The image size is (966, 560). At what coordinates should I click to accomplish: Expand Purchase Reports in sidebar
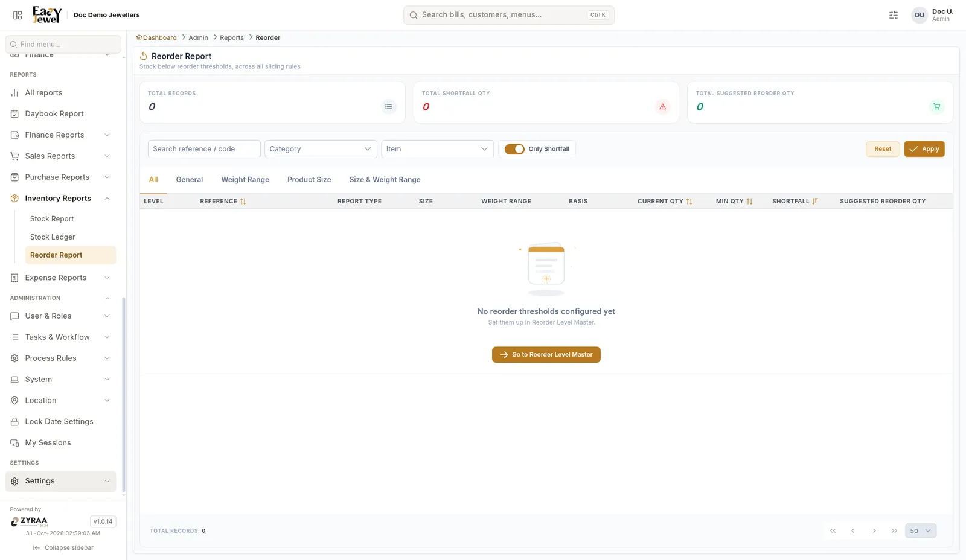pyautogui.click(x=60, y=177)
